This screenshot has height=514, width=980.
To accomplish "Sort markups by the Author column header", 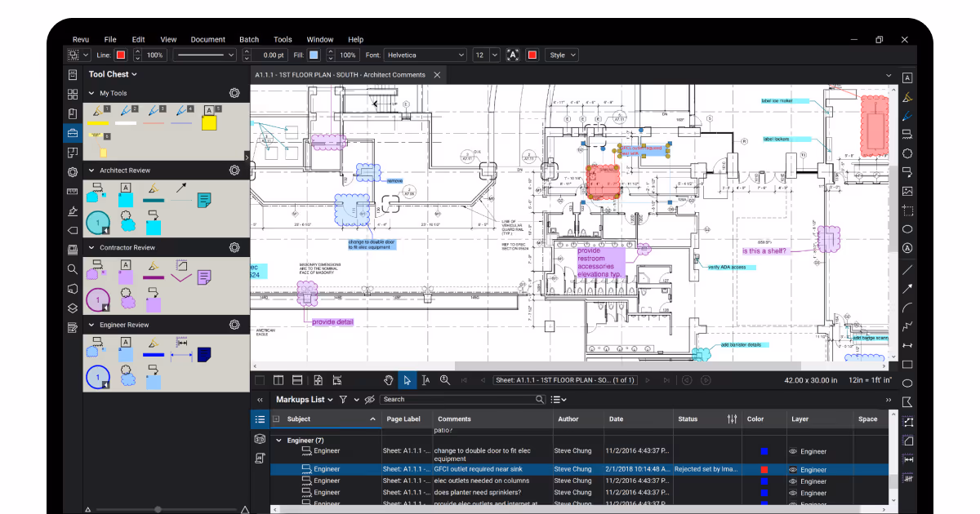I will pos(568,419).
